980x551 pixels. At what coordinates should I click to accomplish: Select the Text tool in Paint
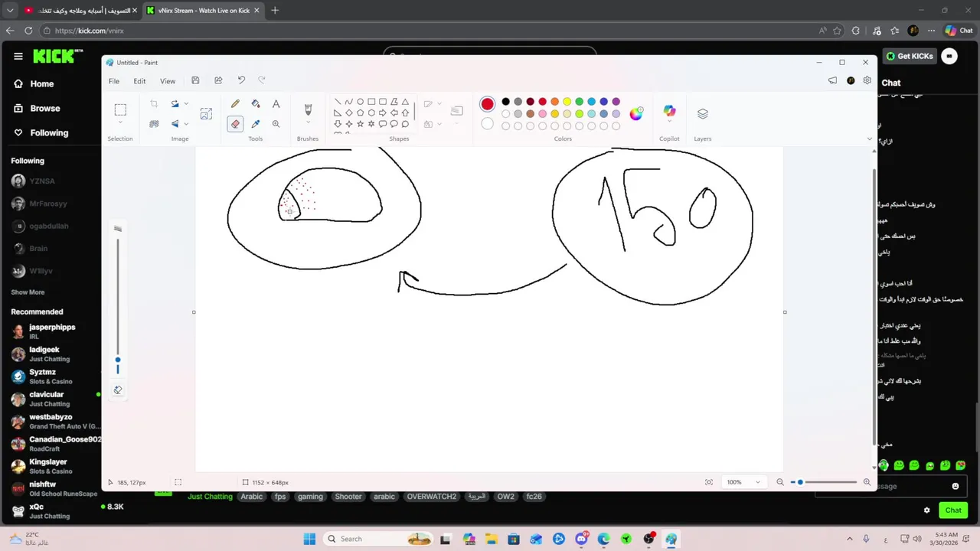[x=276, y=103]
